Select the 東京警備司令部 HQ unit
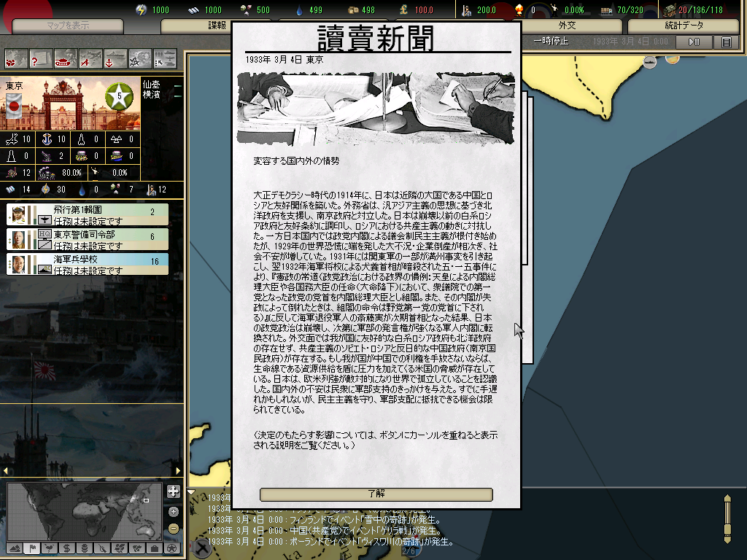The height and width of the screenshot is (560, 747). click(88, 239)
